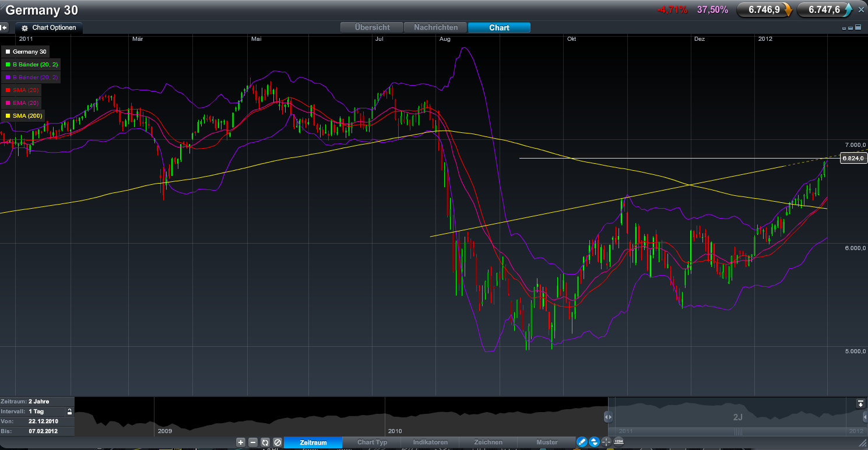This screenshot has height=450, width=868.
Task: Select the largest chart size icon
Action: tap(858, 27)
